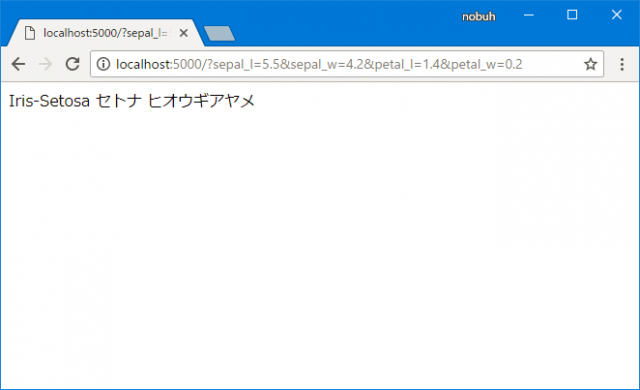Image resolution: width=640 pixels, height=390 pixels.
Task: Click the petal_w=0.2 part of the URL
Action: 487,64
